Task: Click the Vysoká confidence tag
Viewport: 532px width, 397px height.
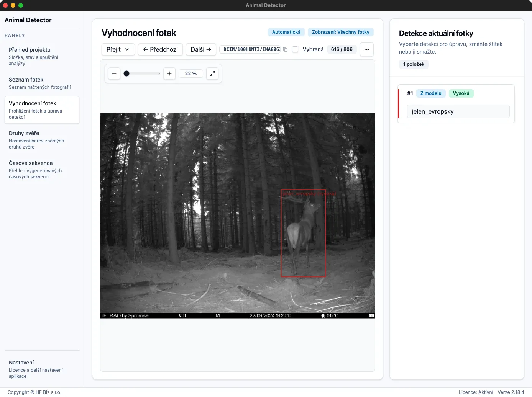Action: [x=461, y=93]
